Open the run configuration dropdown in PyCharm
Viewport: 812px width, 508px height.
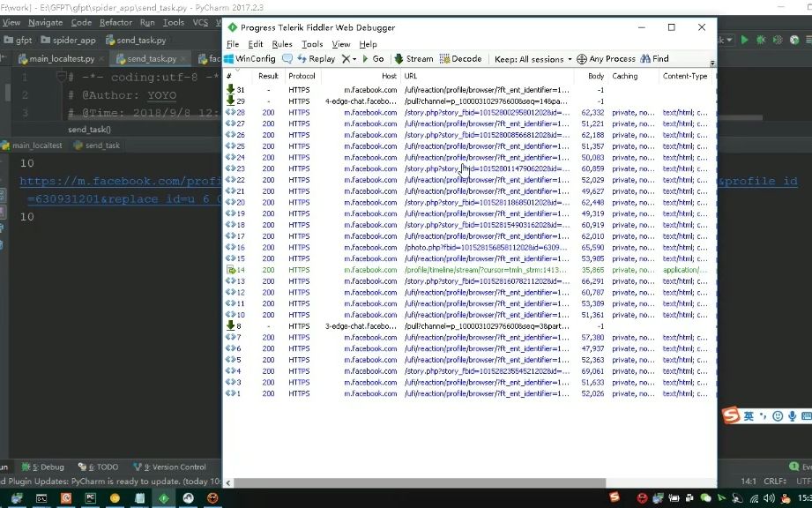[x=727, y=40]
